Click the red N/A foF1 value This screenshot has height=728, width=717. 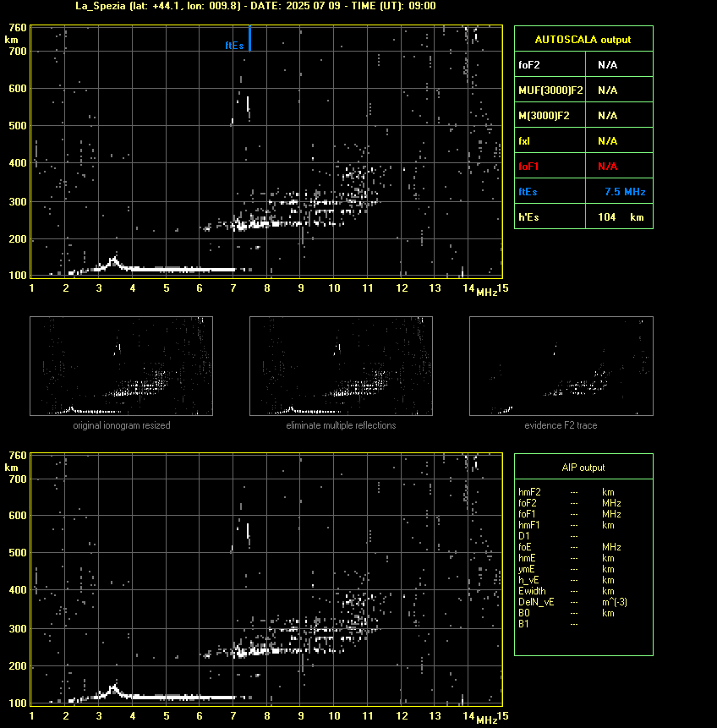[x=608, y=167]
